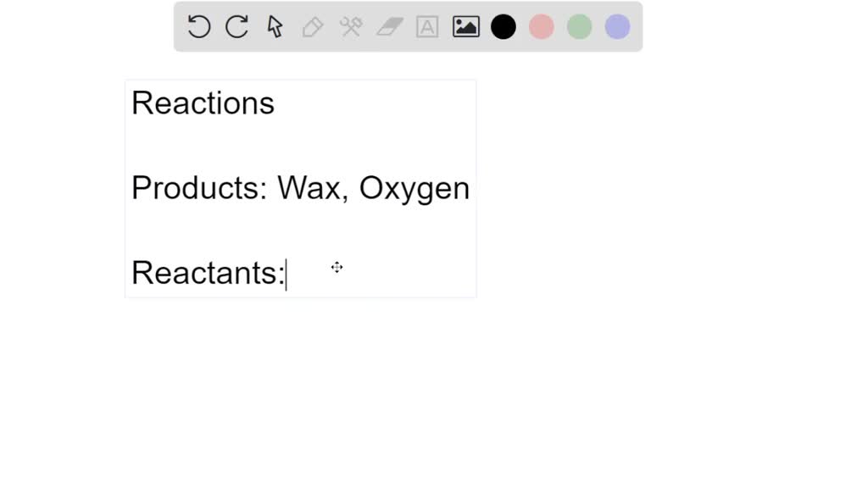Viewport: 868px width, 488px height.
Task: Click the Products: Wax, Oxygen text line
Action: 300,188
